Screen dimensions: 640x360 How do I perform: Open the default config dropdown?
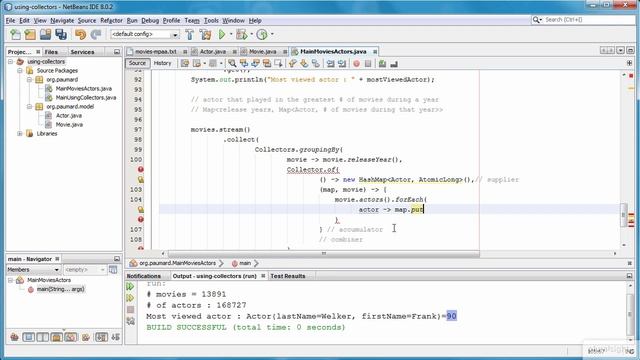pos(175,35)
